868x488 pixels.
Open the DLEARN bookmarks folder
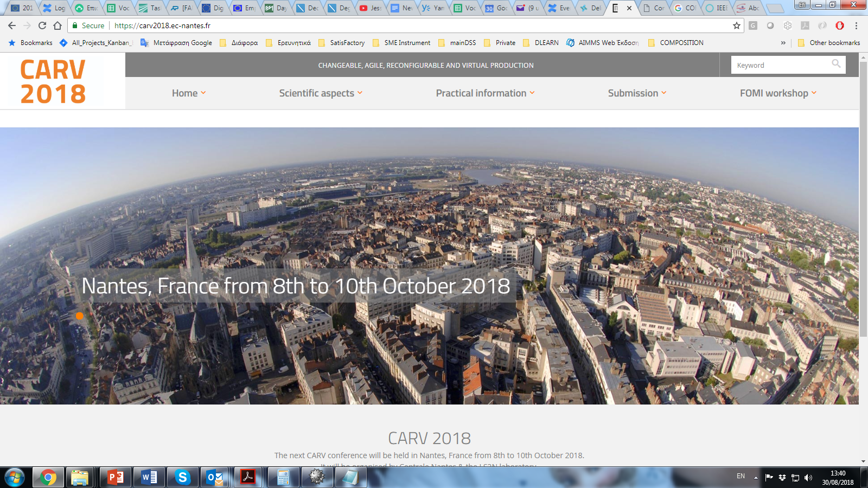coord(541,43)
